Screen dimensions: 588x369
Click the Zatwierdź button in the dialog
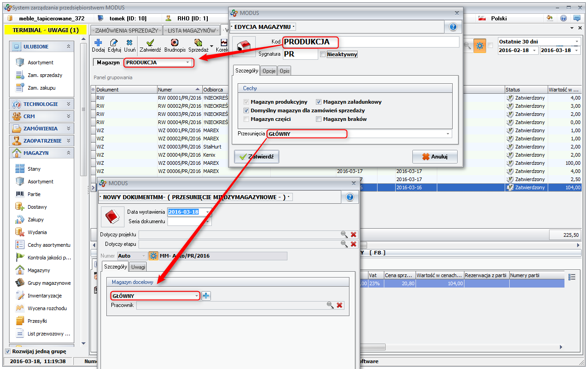[x=256, y=157]
